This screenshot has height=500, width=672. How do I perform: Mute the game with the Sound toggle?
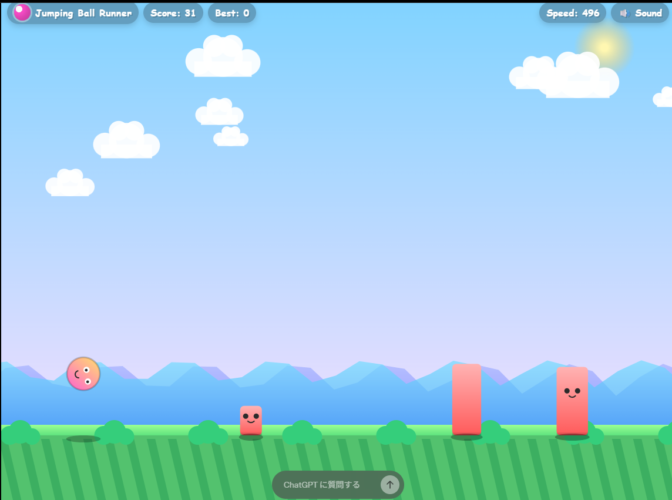pyautogui.click(x=640, y=13)
